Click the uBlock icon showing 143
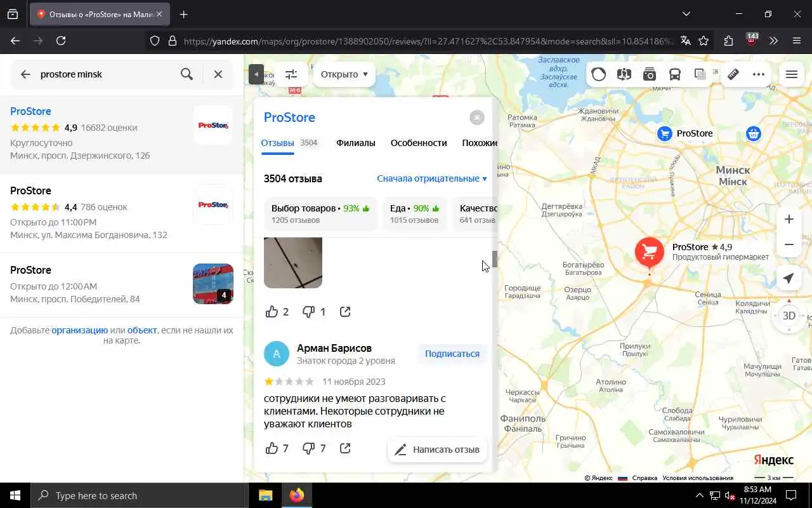The width and height of the screenshot is (812, 508). coord(752,40)
